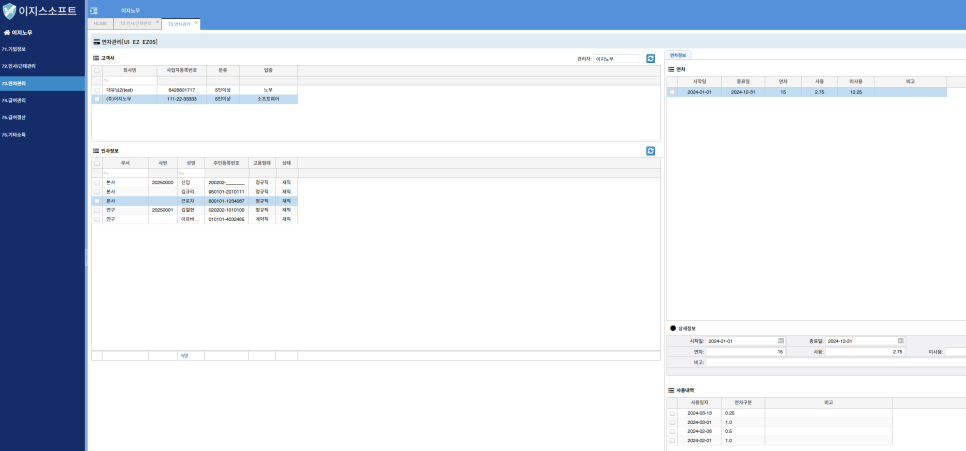Select employee number cell 20250001
The width and height of the screenshot is (966, 451).
click(x=163, y=210)
